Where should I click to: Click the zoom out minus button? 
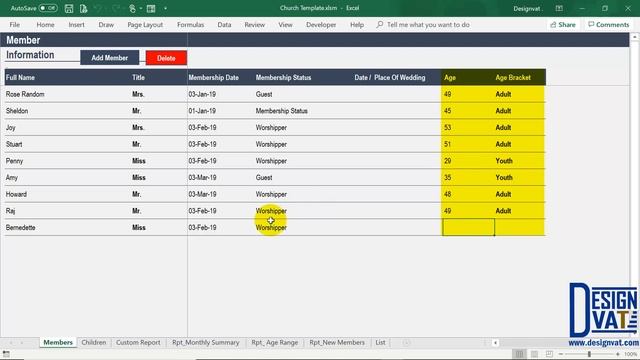click(x=561, y=354)
